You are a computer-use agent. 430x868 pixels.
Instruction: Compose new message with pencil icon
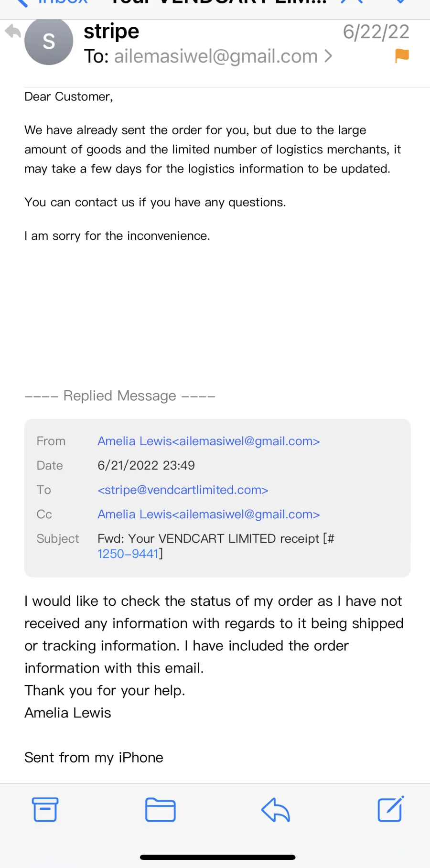click(x=391, y=809)
